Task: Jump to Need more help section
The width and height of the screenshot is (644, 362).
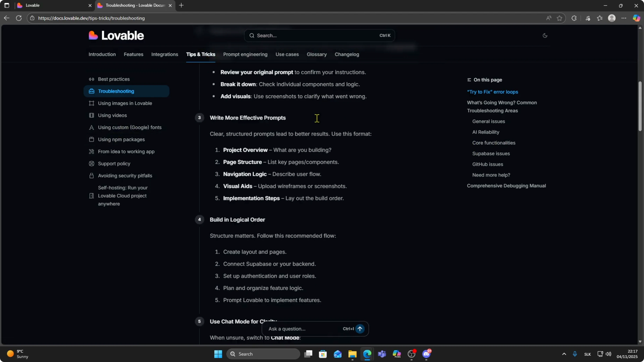Action: [x=491, y=175]
